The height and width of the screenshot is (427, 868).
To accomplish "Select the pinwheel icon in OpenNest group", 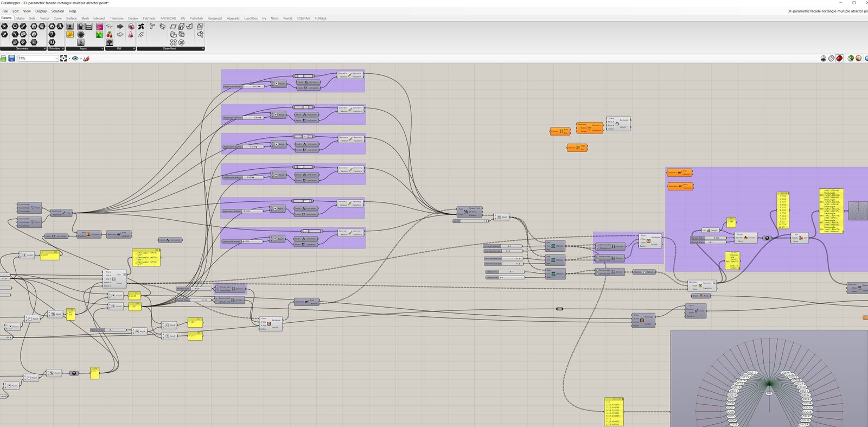I will (141, 26).
